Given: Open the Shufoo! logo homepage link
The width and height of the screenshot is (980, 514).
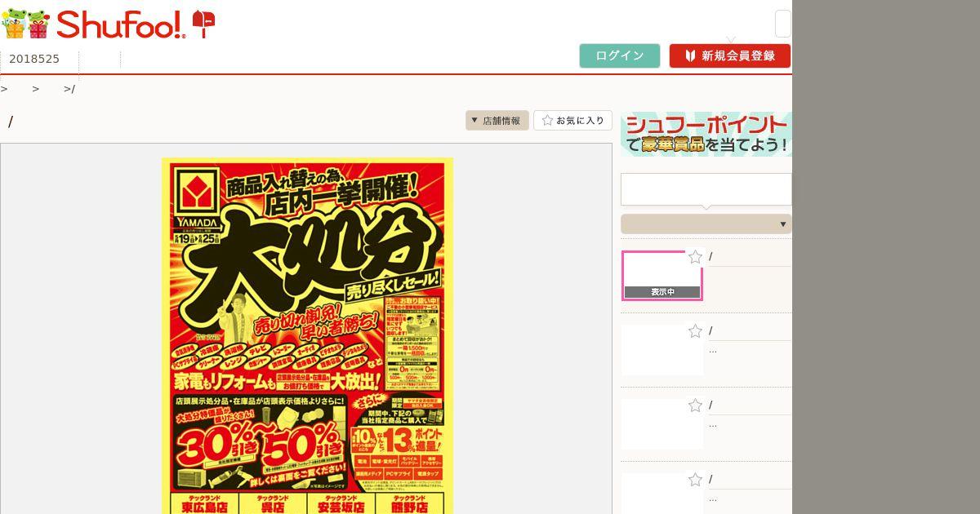Looking at the screenshot, I should (x=122, y=24).
